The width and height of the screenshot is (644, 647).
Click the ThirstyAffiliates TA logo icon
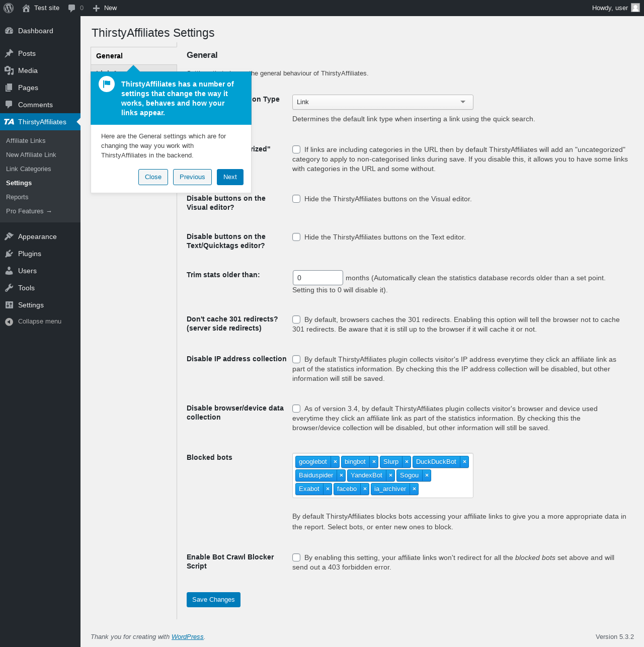[x=9, y=122]
